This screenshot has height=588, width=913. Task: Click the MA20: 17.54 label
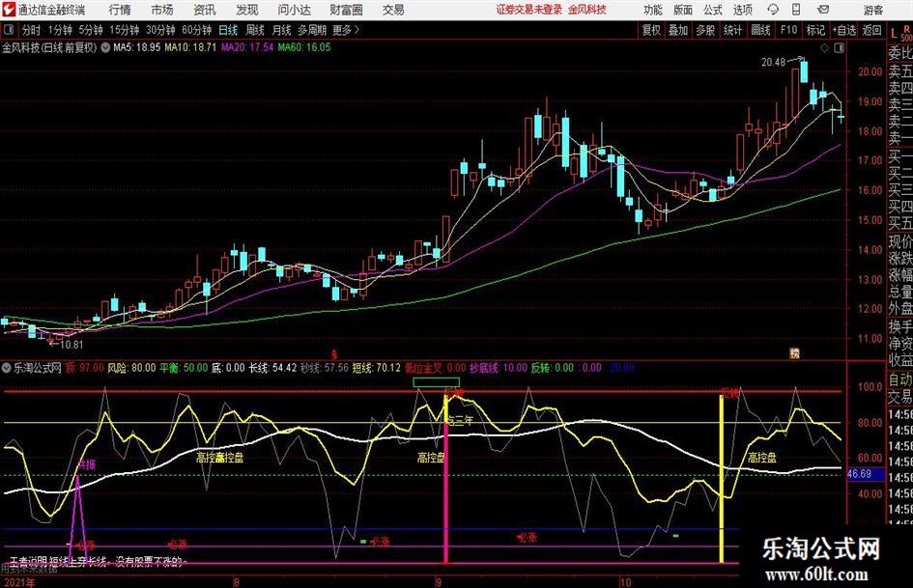[247, 47]
